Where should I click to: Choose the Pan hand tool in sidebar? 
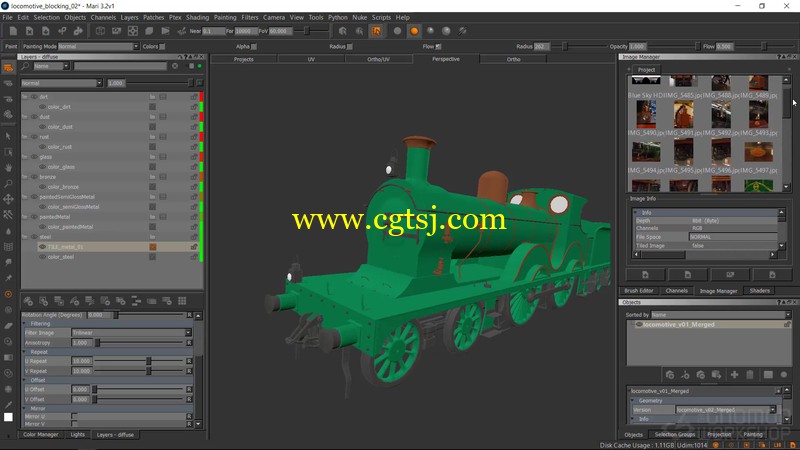(x=8, y=167)
